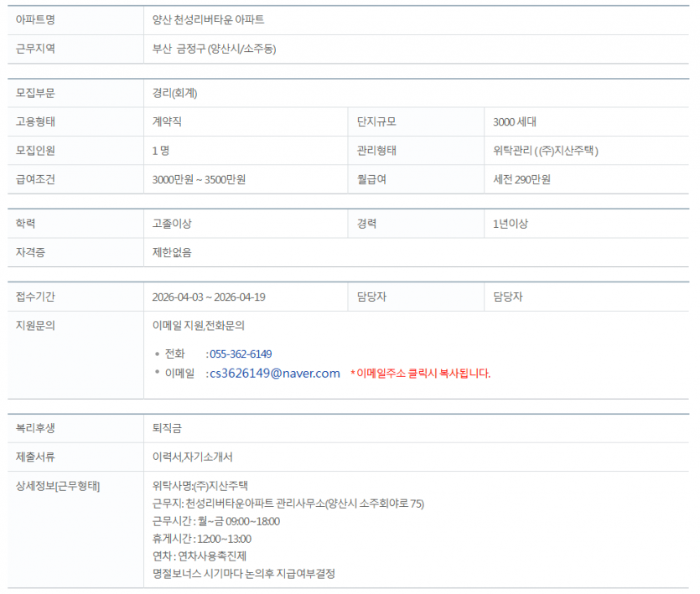Image resolution: width=700 pixels, height=594 pixels.
Task: Click the phone number 055-362-6149
Action: tap(241, 354)
